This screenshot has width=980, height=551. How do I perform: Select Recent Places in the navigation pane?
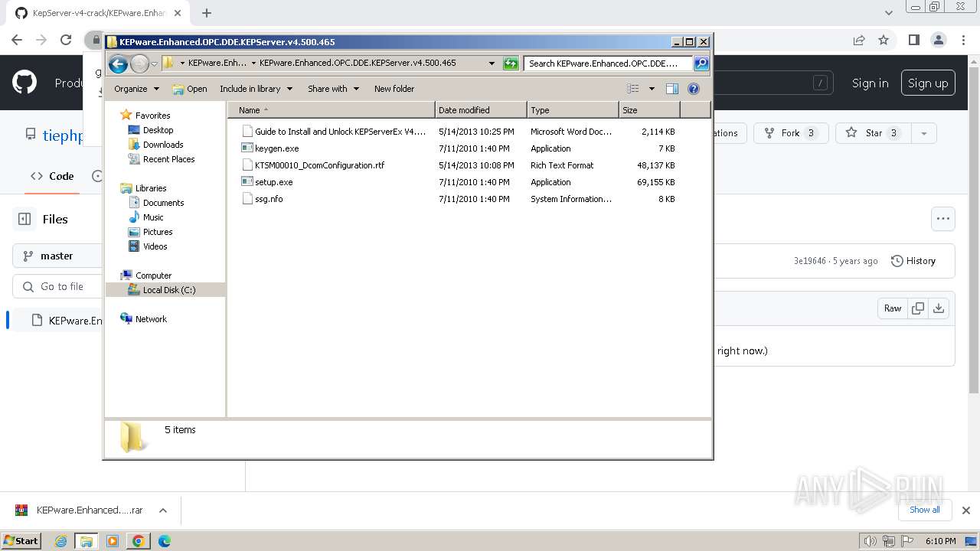[168, 159]
